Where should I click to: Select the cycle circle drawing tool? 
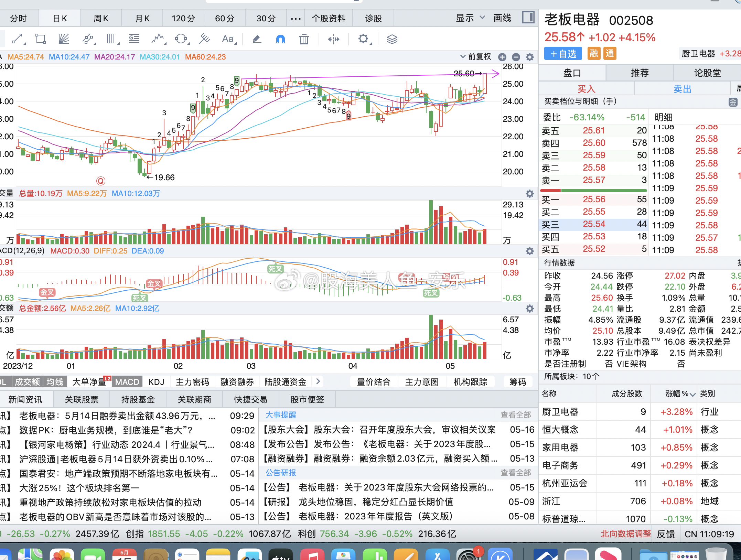[x=181, y=39]
